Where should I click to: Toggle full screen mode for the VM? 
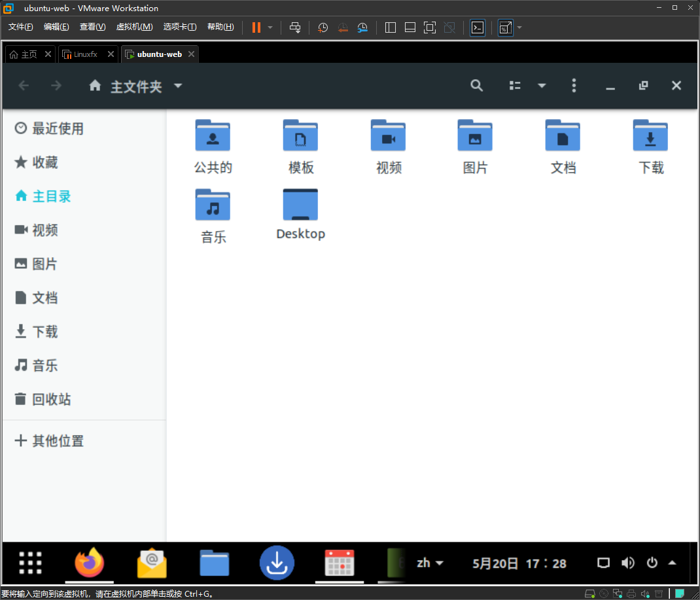point(430,27)
